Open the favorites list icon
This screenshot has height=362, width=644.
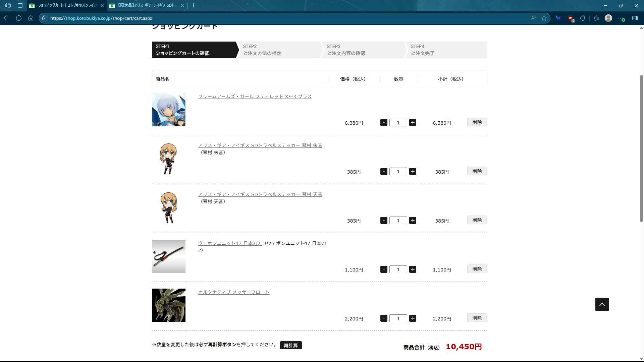pos(596,18)
